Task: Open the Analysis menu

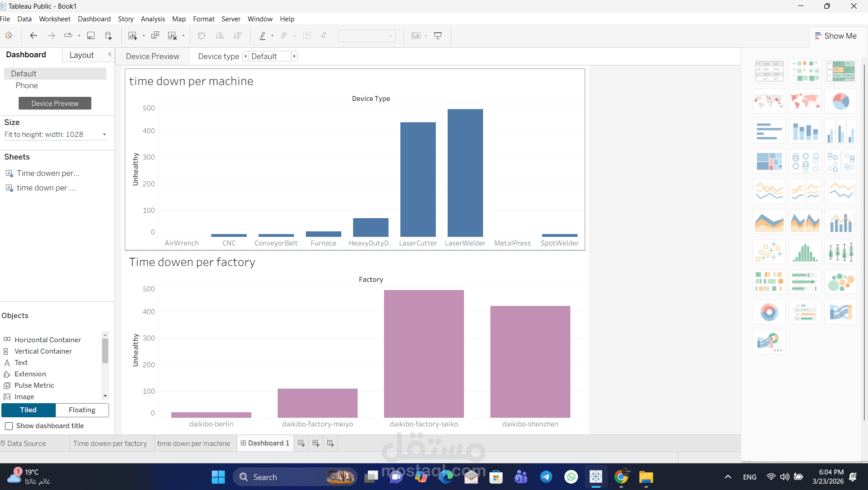Action: 153,19
